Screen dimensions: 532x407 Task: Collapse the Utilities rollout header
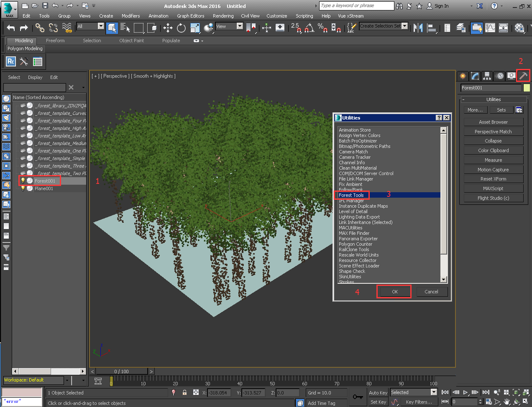(x=494, y=99)
